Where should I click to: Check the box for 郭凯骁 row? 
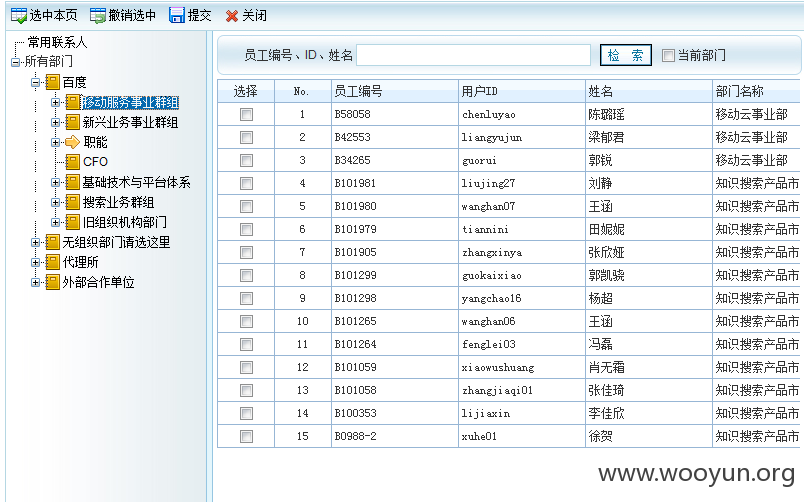point(247,275)
